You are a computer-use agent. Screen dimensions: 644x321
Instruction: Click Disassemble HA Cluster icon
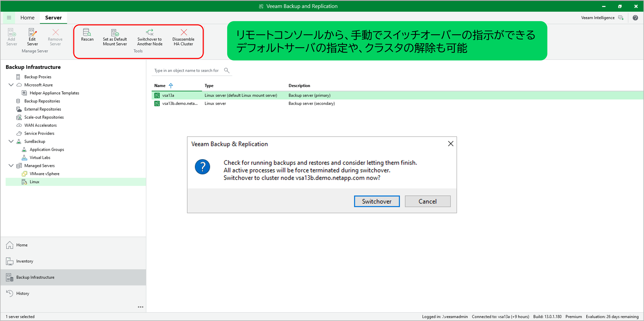tap(184, 33)
